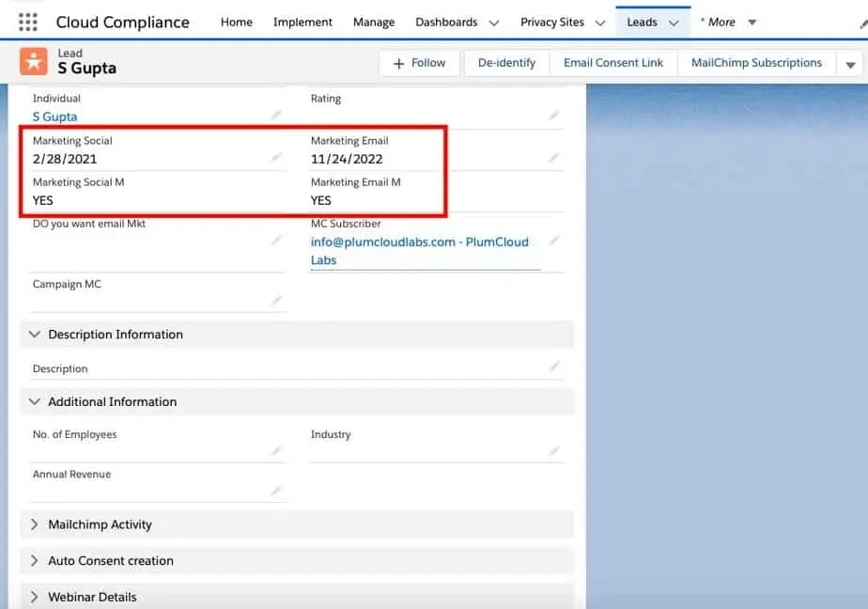Click the Follow button
This screenshot has width=868, height=609.
(419, 63)
